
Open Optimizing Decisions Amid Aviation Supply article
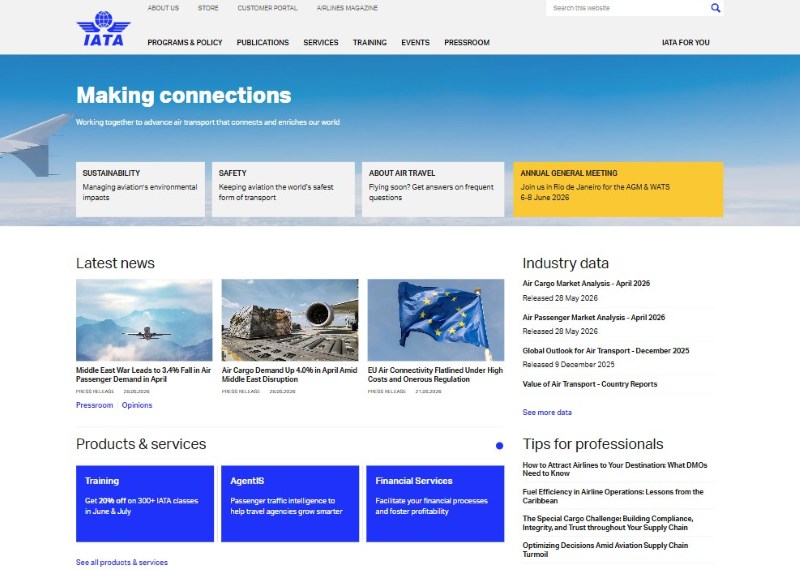[605, 550]
